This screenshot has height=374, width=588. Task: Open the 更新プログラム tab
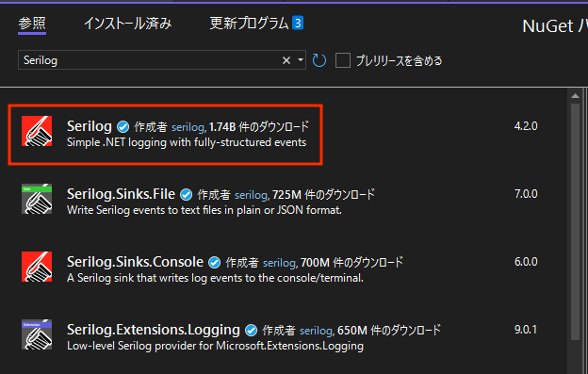(x=249, y=24)
